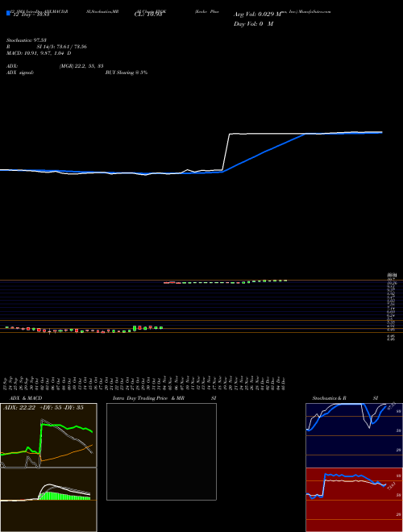
Task: Click the 'Avg Vol: 0.029 M' label
Action: tap(258, 14)
